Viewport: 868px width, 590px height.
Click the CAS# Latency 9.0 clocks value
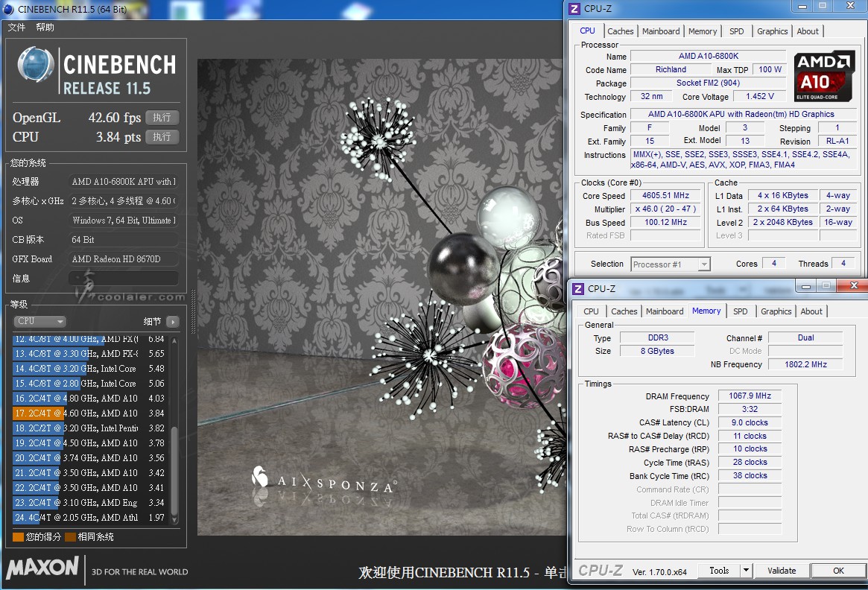(x=750, y=422)
